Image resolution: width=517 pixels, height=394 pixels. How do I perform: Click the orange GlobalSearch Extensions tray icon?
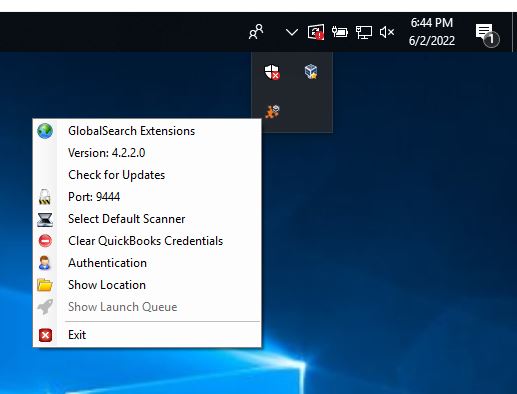[x=272, y=112]
